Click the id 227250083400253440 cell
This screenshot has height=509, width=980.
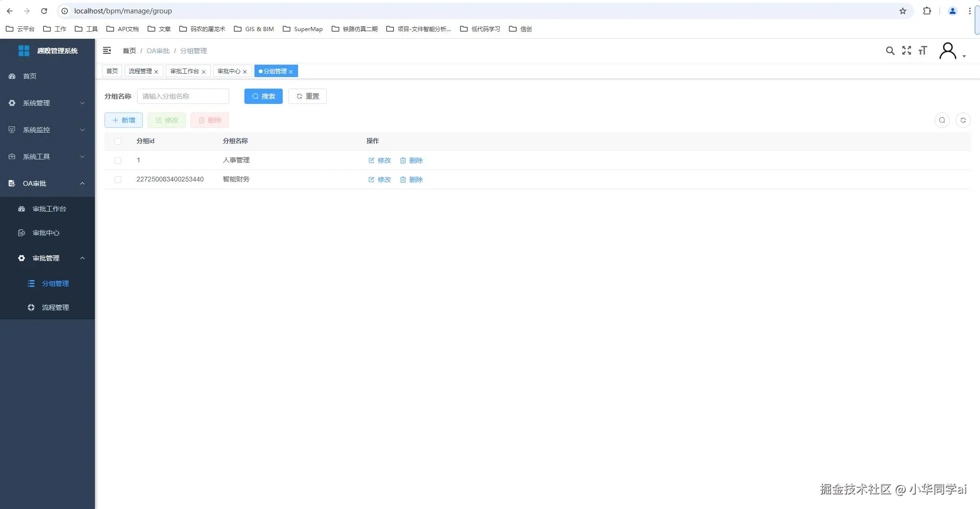170,179
